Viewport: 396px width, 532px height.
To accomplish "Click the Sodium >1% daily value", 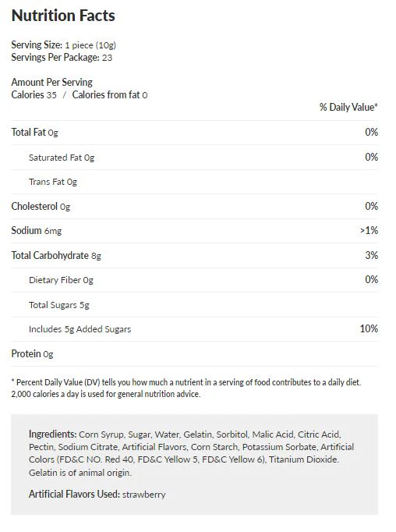I will (369, 231).
